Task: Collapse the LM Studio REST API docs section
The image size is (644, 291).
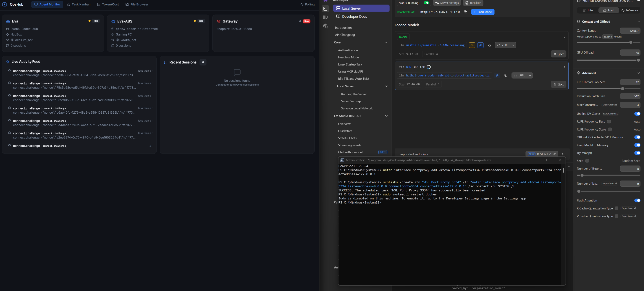Action: click(386, 116)
